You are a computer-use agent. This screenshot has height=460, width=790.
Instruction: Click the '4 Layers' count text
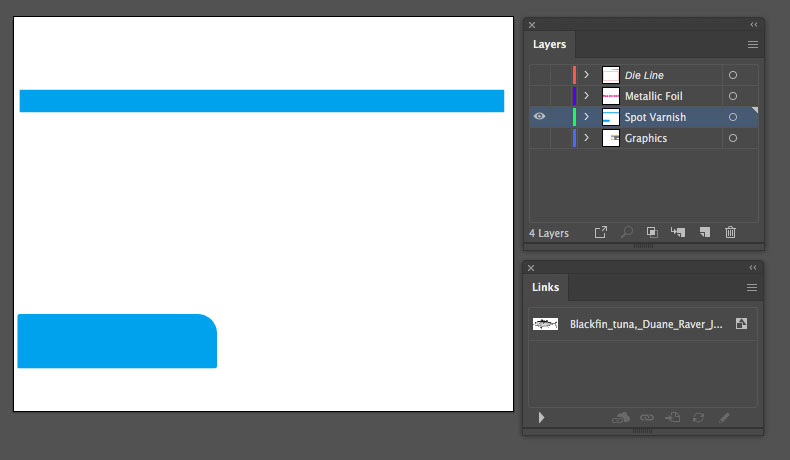pos(549,233)
